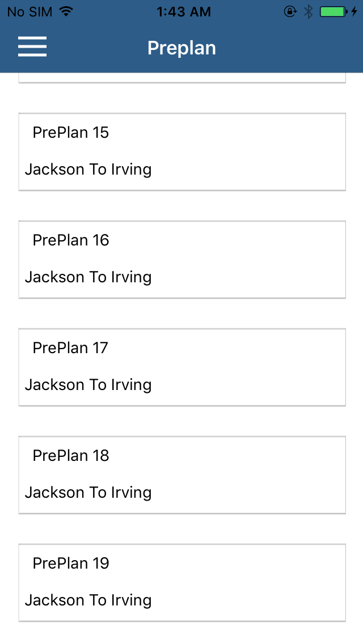This screenshot has width=363, height=644.
Task: Tap the partially visible card above PrePlan 15
Action: click(x=181, y=78)
